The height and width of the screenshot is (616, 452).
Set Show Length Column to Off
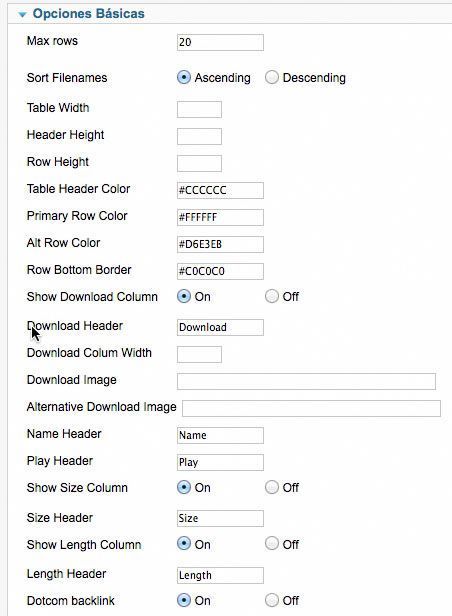click(x=272, y=544)
